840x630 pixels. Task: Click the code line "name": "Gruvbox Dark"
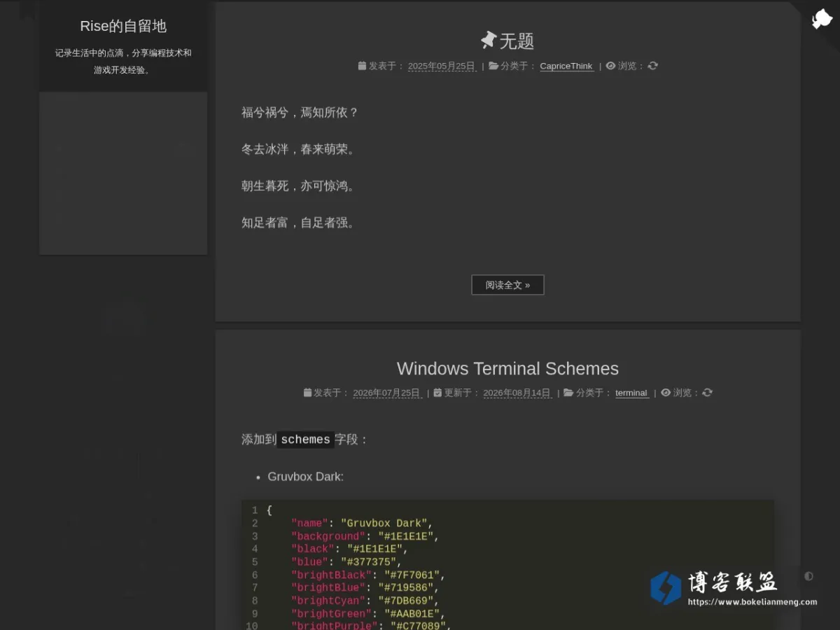point(362,524)
